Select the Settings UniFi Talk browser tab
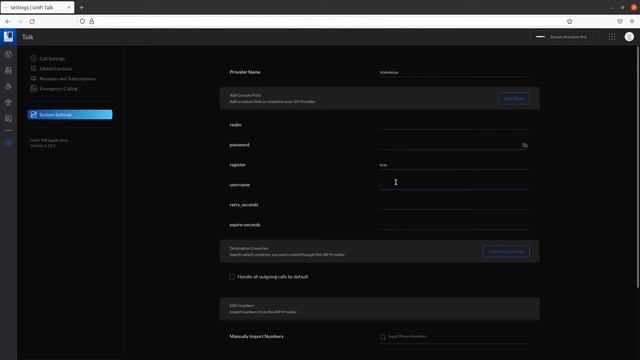640x360 pixels. 38,7
